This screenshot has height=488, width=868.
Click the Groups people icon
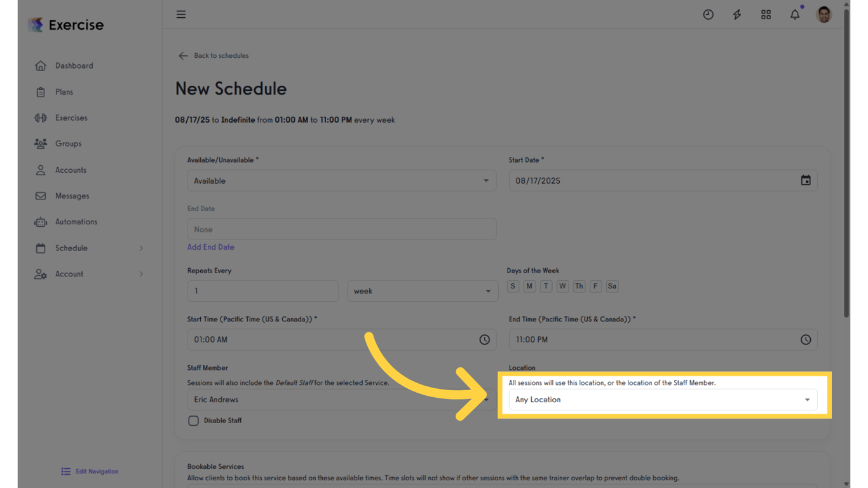tap(41, 144)
